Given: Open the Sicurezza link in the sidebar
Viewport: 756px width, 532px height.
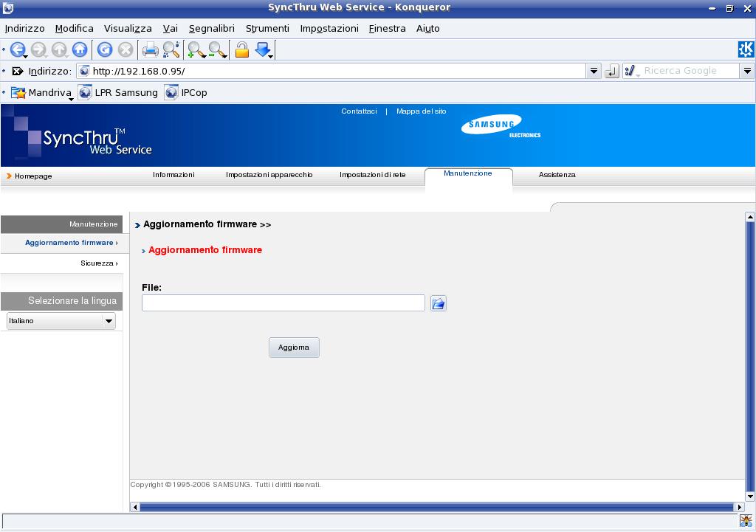Looking at the screenshot, I should point(97,263).
